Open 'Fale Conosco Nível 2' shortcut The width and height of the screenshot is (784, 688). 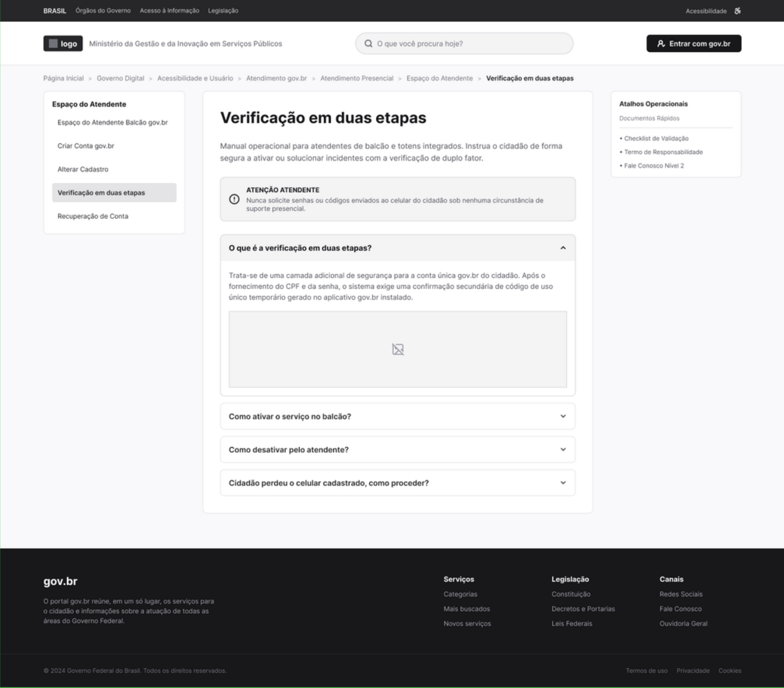click(654, 166)
